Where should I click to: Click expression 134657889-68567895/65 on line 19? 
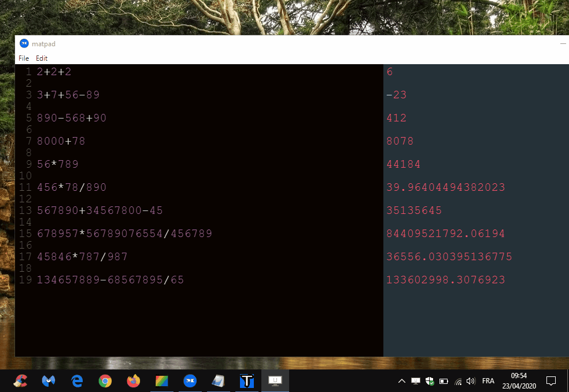tap(110, 280)
